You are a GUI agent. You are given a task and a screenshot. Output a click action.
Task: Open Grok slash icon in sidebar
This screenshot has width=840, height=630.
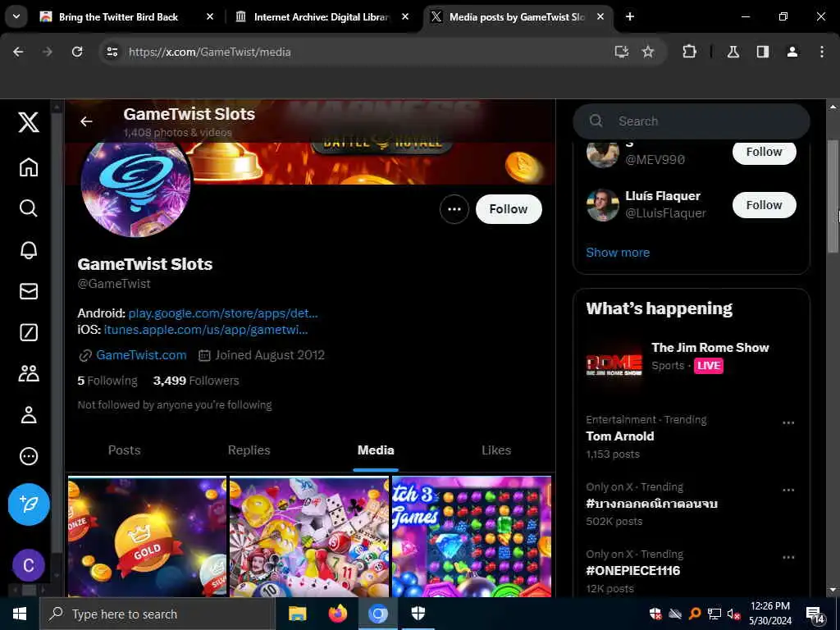pos(29,333)
